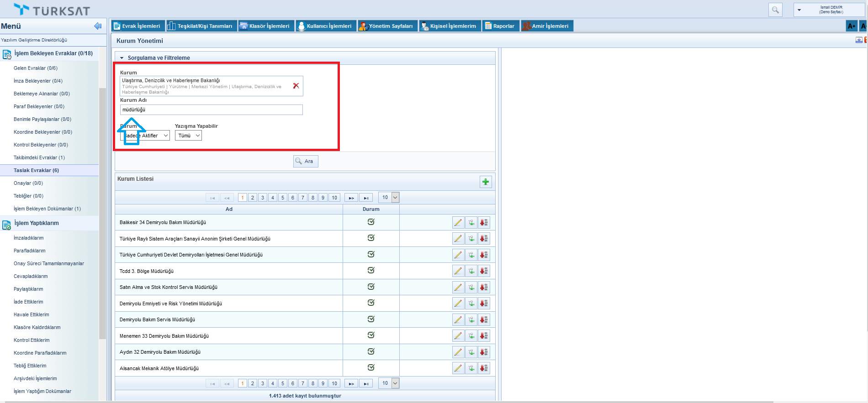Click the magnifier search icon in top bar

coord(775,10)
